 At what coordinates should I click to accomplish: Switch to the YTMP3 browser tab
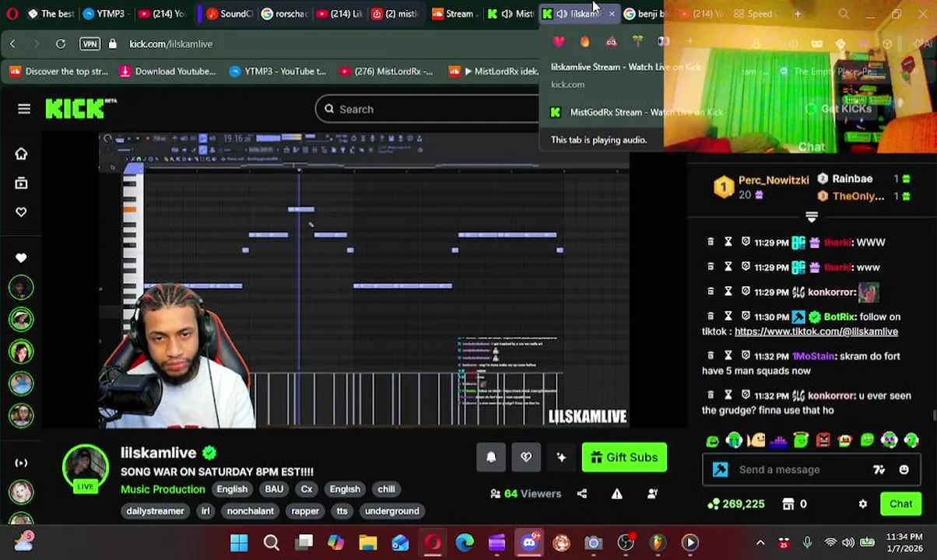pos(106,13)
